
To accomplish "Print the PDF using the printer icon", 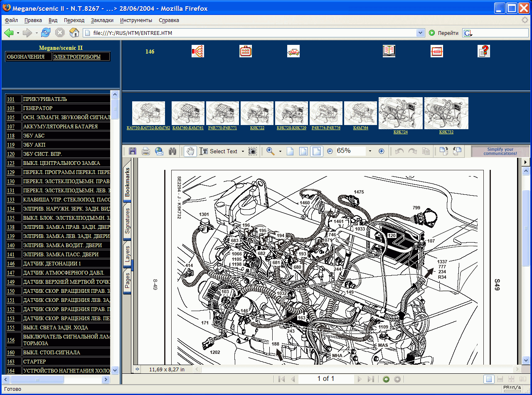I will [x=146, y=152].
